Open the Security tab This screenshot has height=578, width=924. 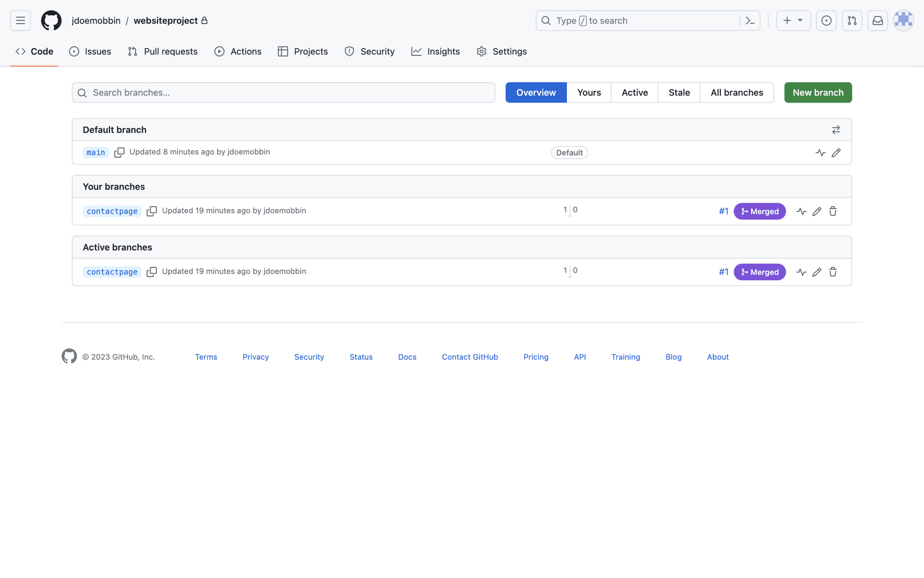[x=370, y=52]
